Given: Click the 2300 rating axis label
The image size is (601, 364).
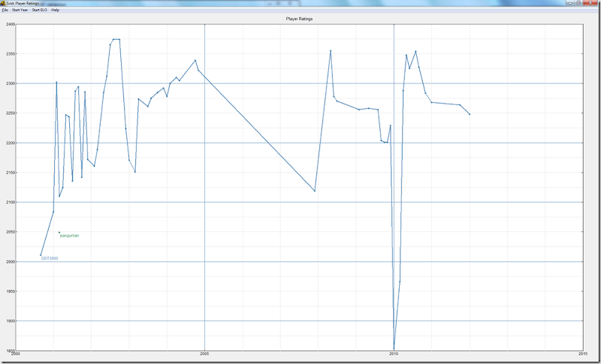Looking at the screenshot, I should (11, 83).
